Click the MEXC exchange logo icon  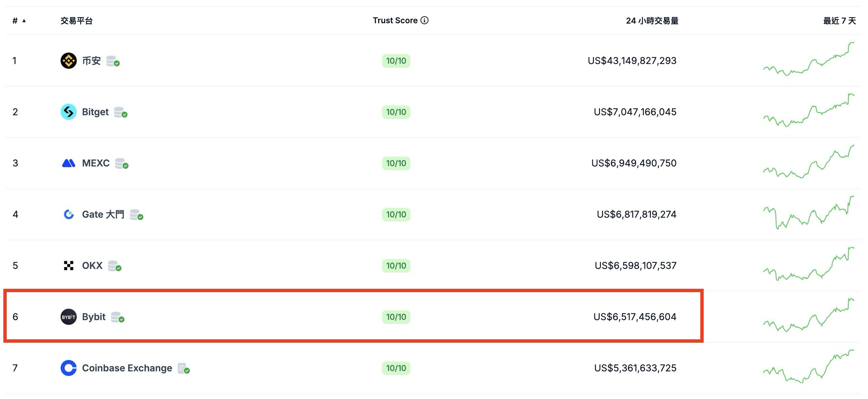[68, 163]
